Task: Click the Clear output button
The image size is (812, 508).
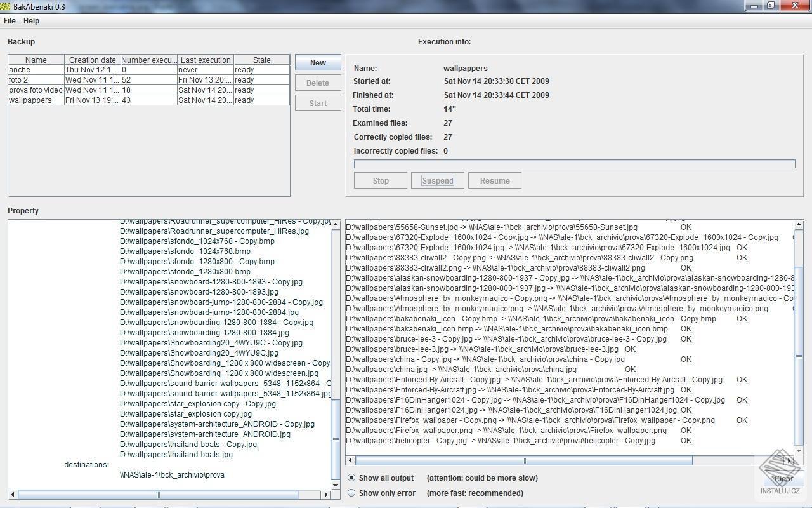Action: click(x=783, y=479)
